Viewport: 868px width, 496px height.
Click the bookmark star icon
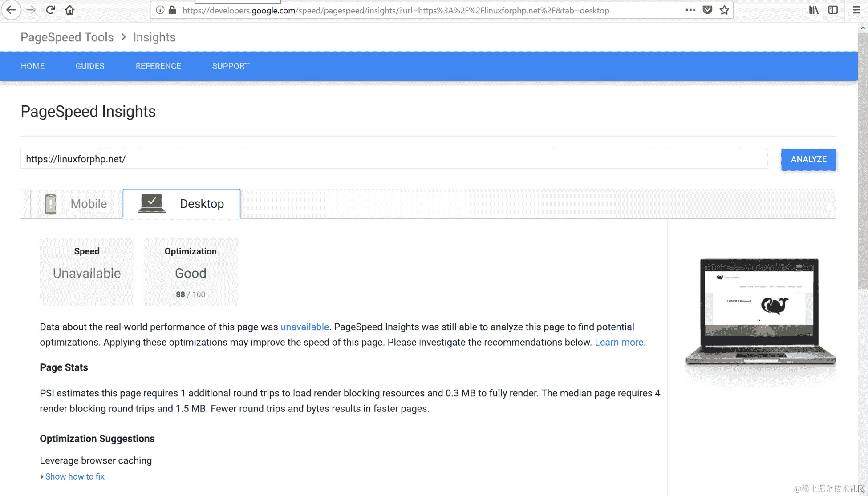(x=724, y=10)
